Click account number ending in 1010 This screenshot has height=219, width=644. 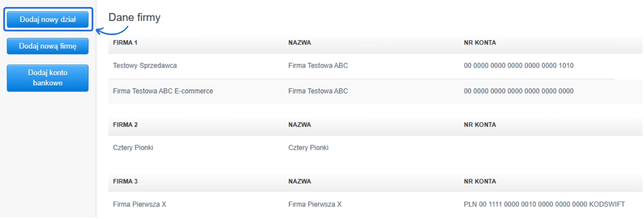pos(518,66)
